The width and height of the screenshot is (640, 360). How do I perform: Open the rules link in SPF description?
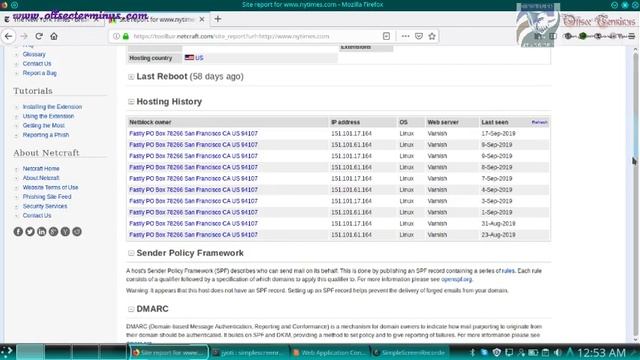click(x=508, y=271)
